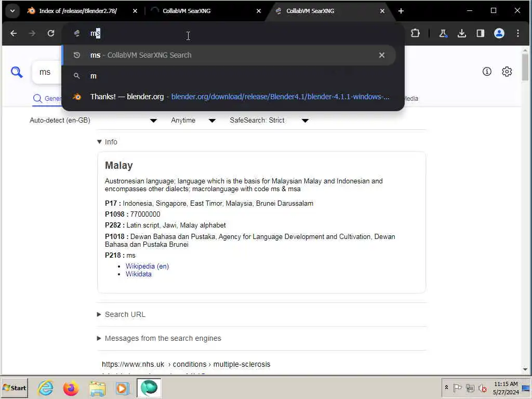Open the Chrome Labs flask icon

click(443, 33)
